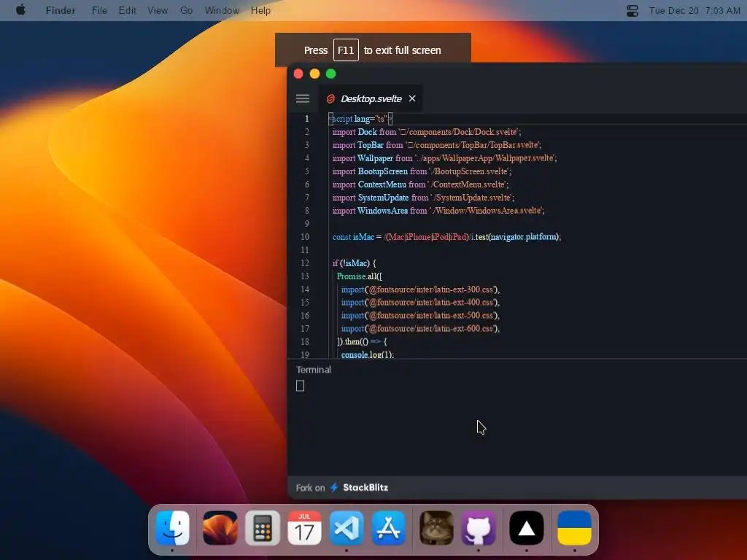Open the Wallpapers app in dock
747x560 pixels.
[220, 528]
